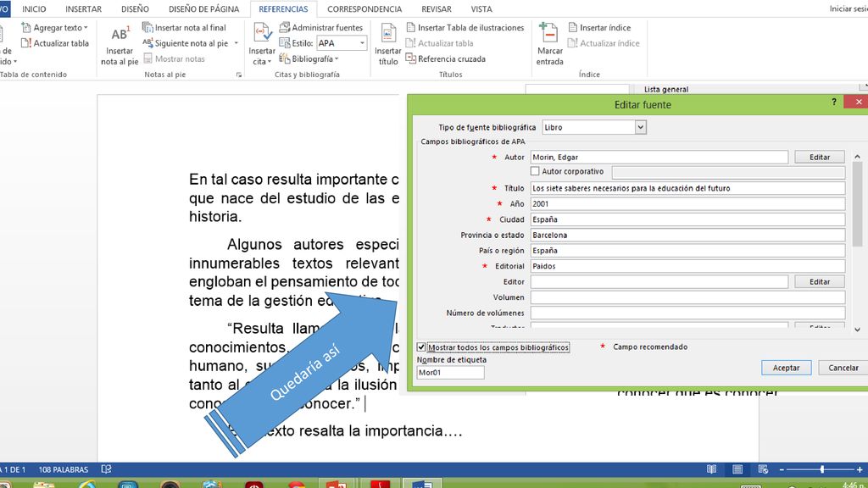The height and width of the screenshot is (488, 868).
Task: Click zoom in plus button
Action: [860, 469]
